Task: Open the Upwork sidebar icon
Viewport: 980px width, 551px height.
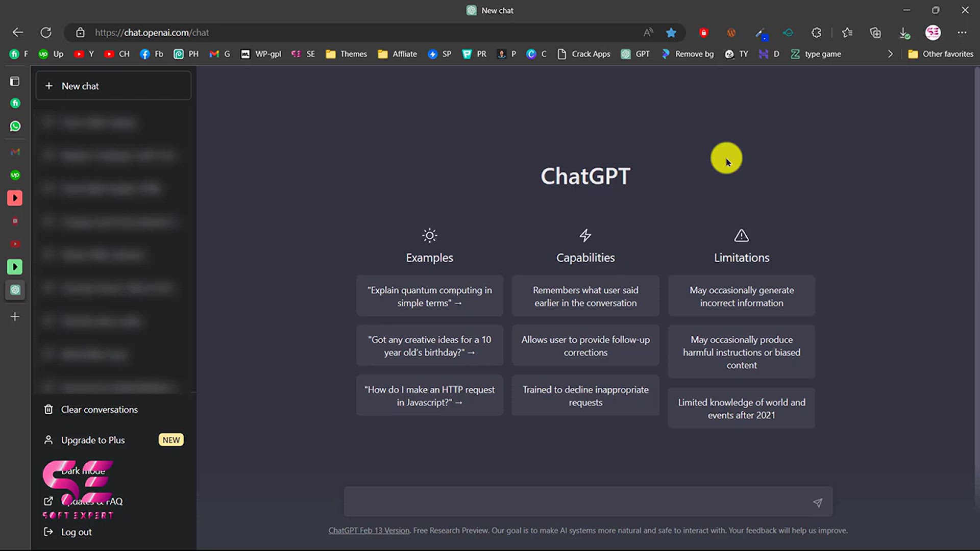Action: (x=15, y=175)
